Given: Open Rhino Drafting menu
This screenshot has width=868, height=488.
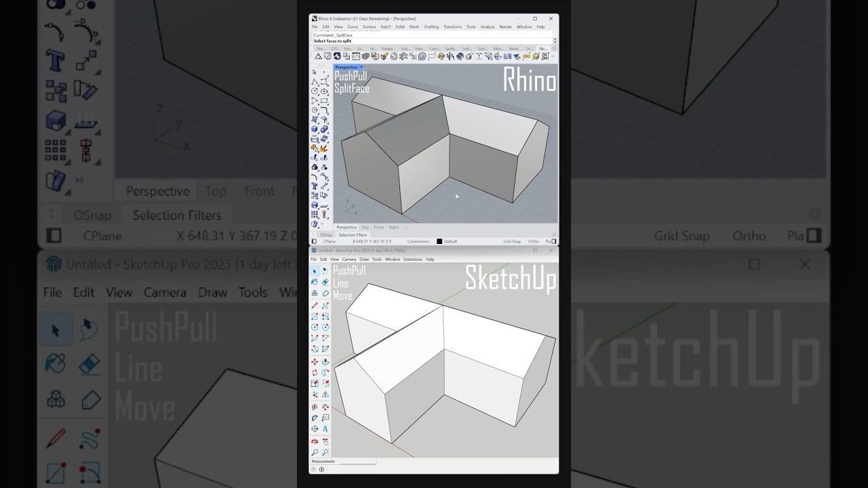Looking at the screenshot, I should (431, 27).
